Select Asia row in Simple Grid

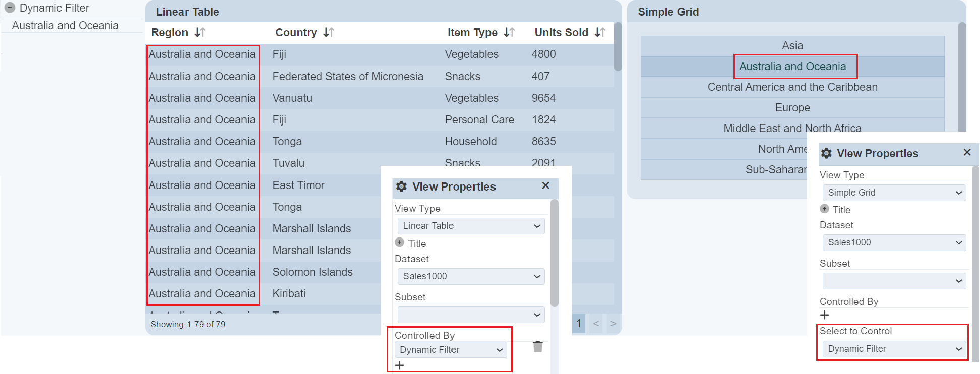tap(792, 46)
